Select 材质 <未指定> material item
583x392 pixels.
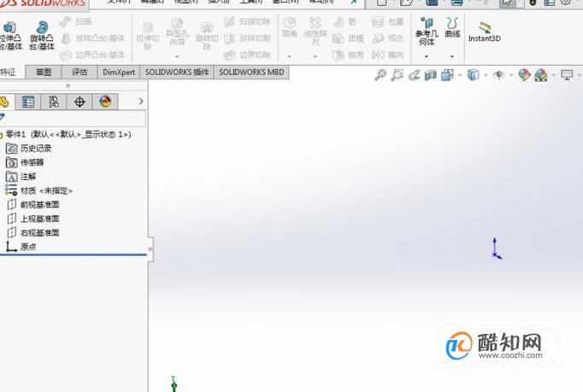click(38, 190)
